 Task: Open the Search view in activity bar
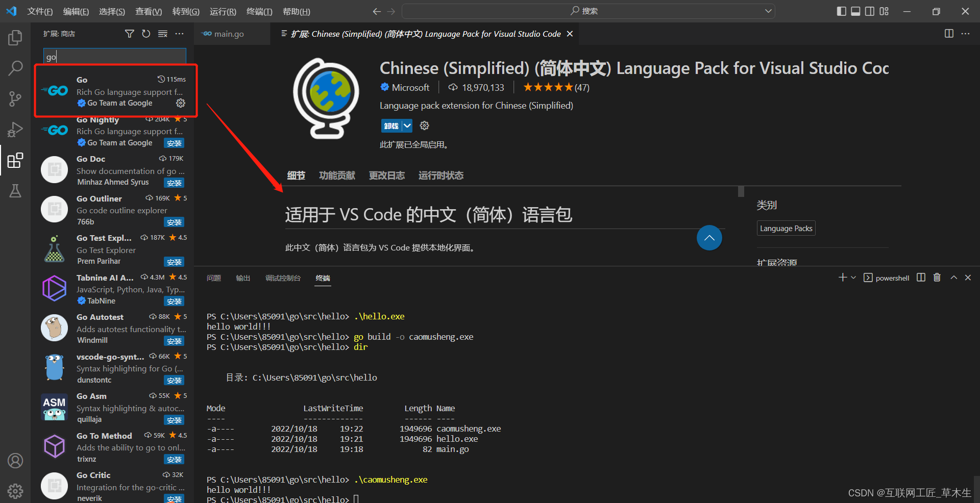[x=15, y=68]
